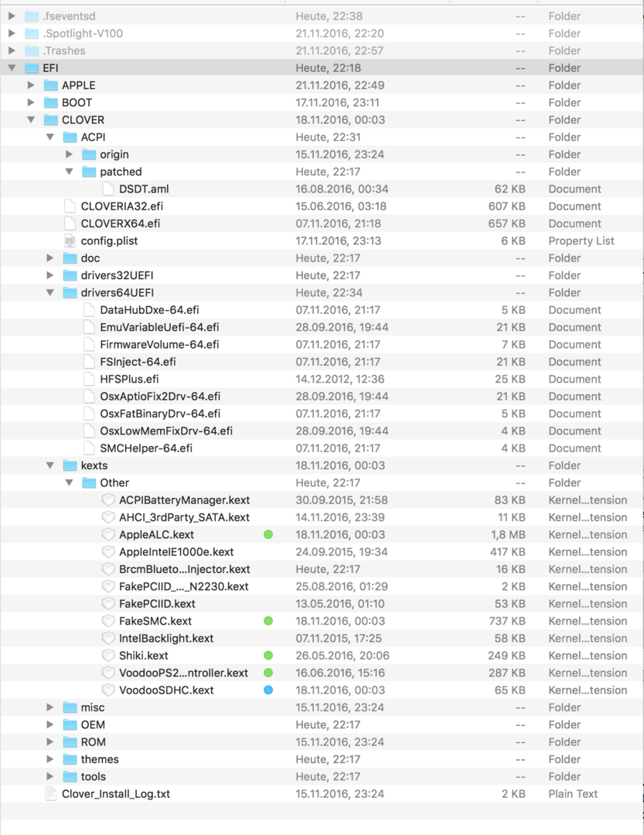This screenshot has height=835, width=644.
Task: Select the file name FSInject-64.efi
Action: point(138,362)
